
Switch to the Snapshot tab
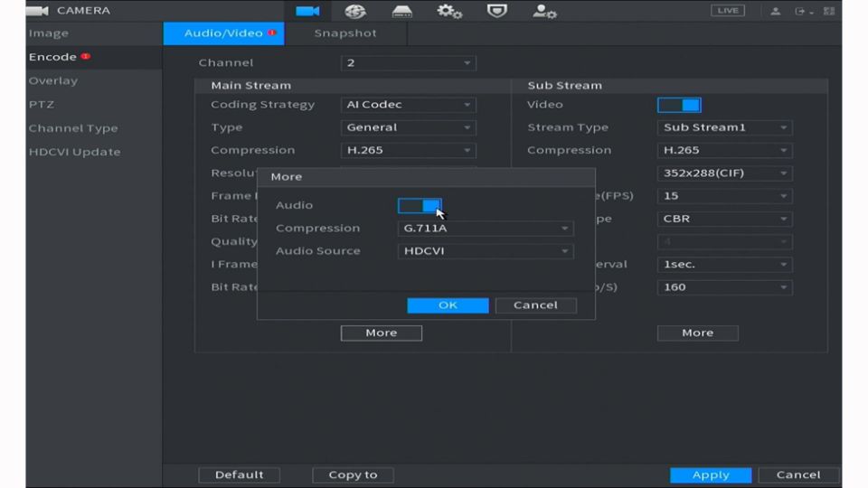click(345, 33)
